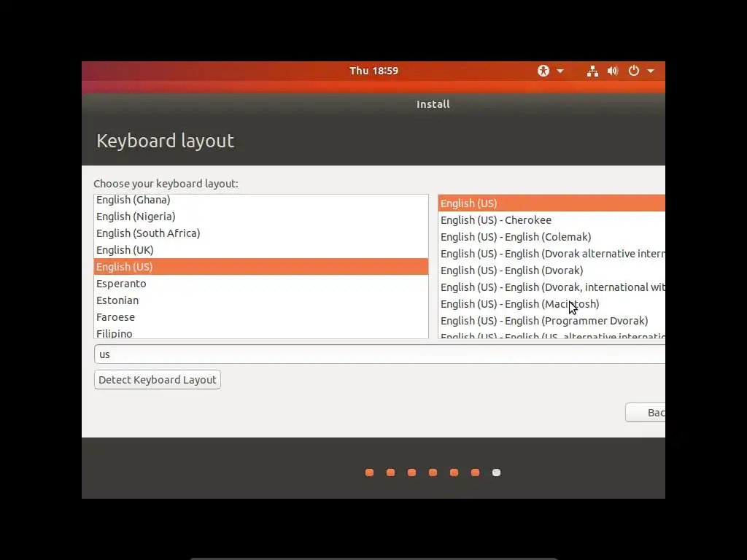Click the Back button
The height and width of the screenshot is (560, 747).
click(x=646, y=413)
